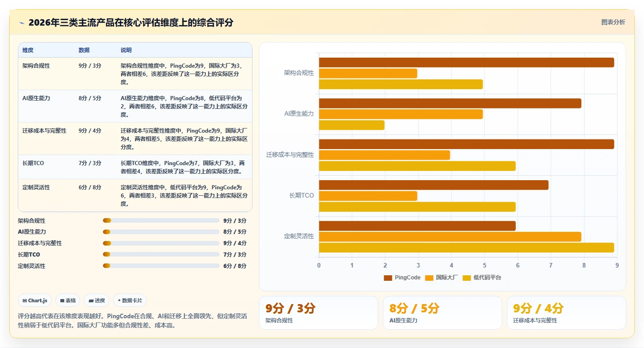Open the 图表分析 label in the header
Screen dimensions: 644x348
tap(613, 22)
